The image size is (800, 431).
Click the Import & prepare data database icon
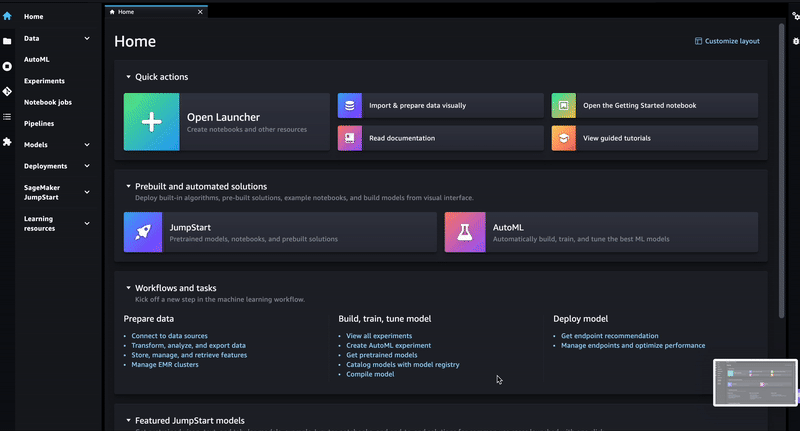pos(349,106)
